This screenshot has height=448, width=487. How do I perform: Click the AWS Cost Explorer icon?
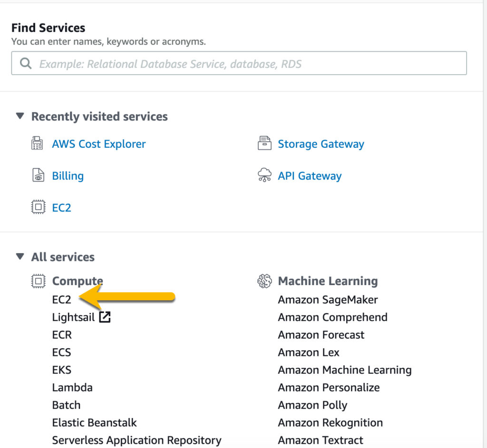(x=37, y=143)
